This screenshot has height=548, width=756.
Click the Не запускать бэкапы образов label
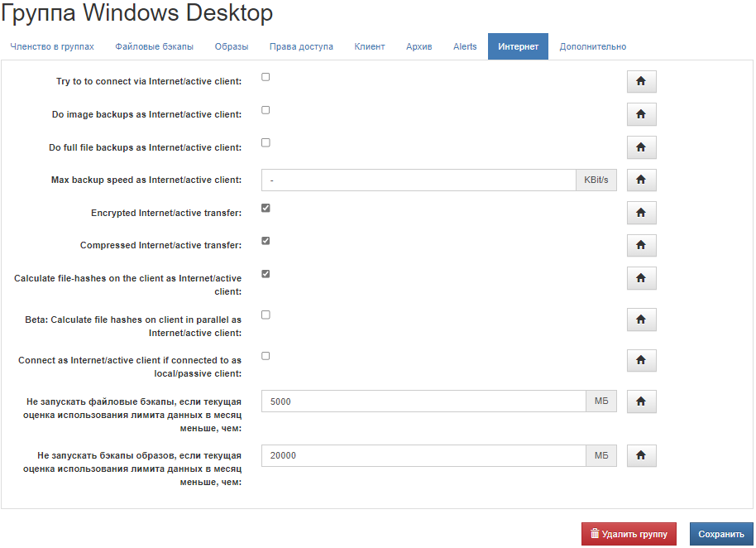click(x=132, y=469)
